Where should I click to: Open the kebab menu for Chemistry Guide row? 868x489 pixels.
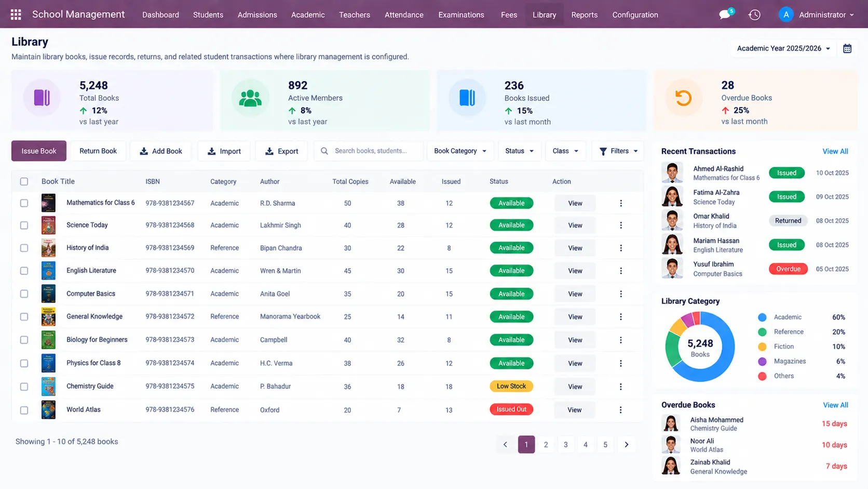click(620, 387)
